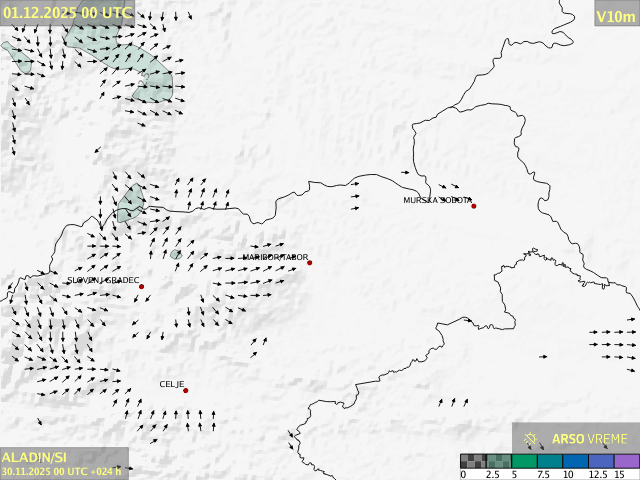Image resolution: width=640 pixels, height=480 pixels.
Task: Click the small green wind patch west of Maribor
Action: (x=176, y=254)
